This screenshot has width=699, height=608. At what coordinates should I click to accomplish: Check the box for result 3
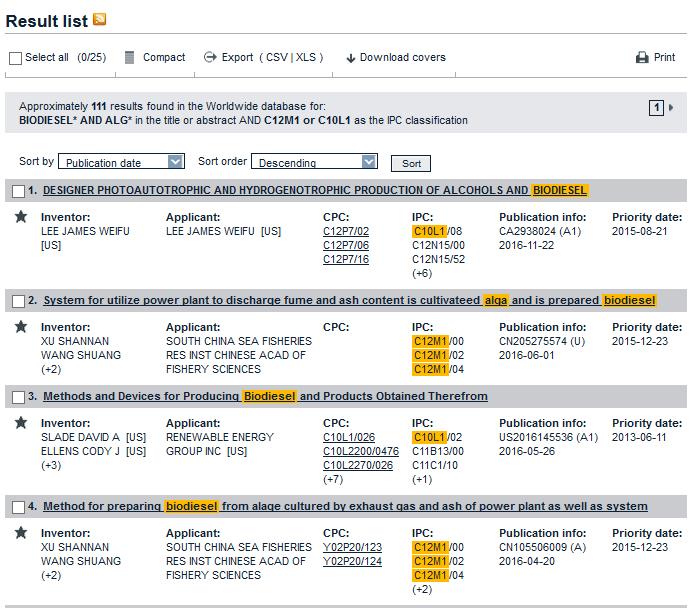[x=18, y=397]
